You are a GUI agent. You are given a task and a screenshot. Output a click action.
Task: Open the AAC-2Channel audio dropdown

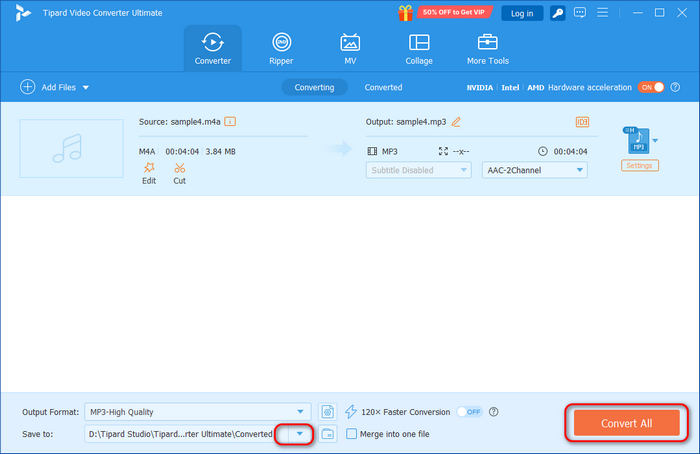click(x=534, y=170)
